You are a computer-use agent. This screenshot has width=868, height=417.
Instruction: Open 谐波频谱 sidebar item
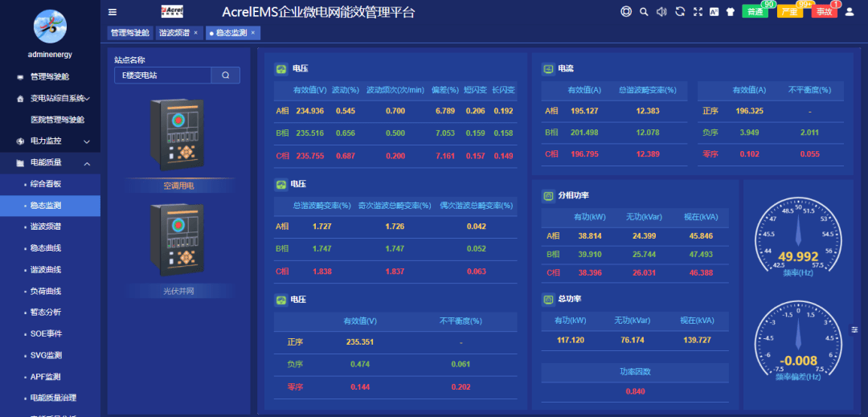point(50,227)
